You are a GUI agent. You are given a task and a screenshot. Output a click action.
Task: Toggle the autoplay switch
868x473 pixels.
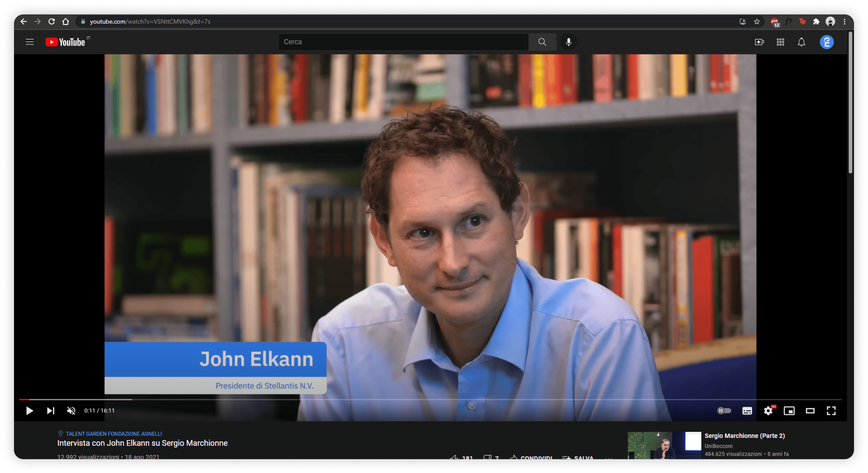(724, 411)
